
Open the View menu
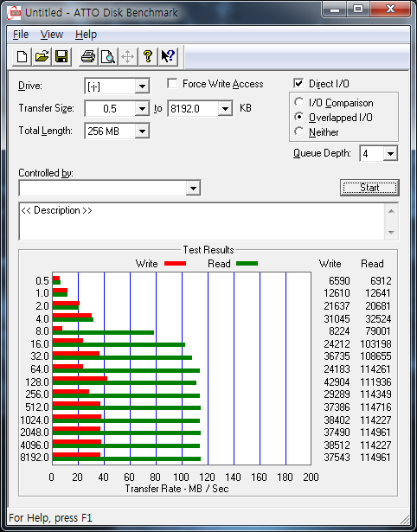52,35
